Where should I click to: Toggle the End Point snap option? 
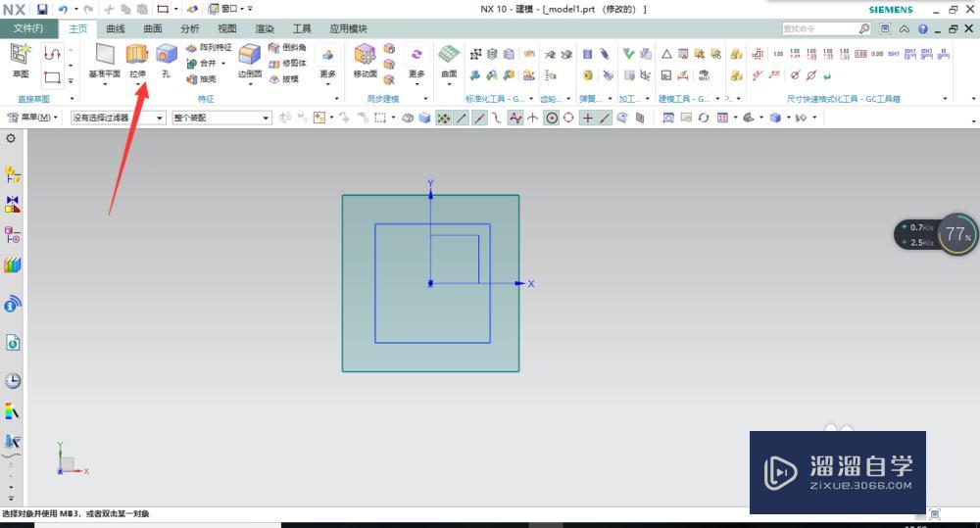[462, 118]
